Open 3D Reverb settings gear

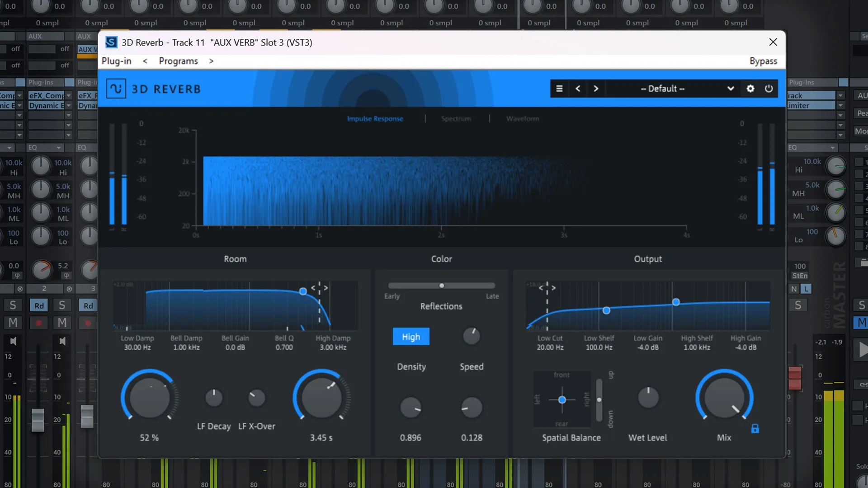click(750, 89)
